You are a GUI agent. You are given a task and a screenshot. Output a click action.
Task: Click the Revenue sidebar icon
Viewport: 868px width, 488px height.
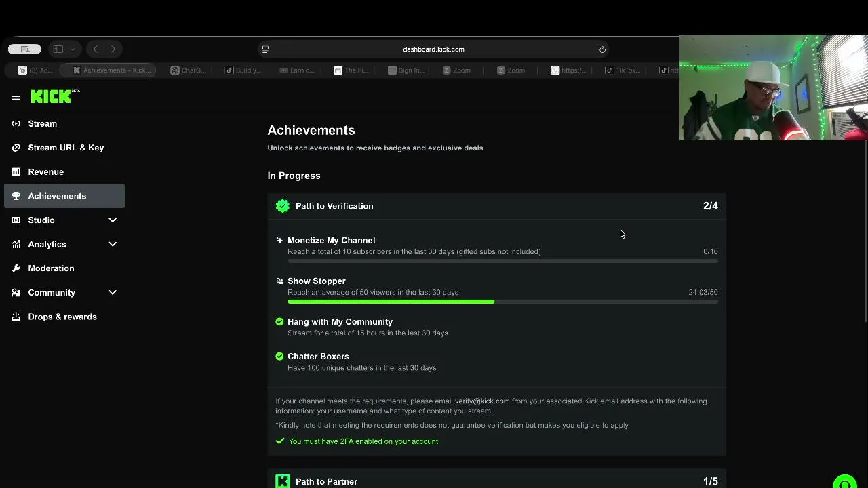click(x=16, y=172)
